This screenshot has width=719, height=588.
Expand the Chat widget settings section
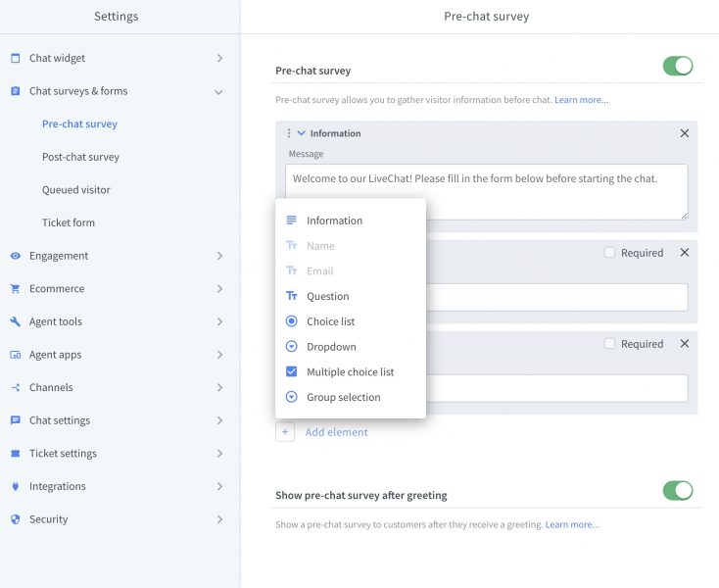(218, 59)
